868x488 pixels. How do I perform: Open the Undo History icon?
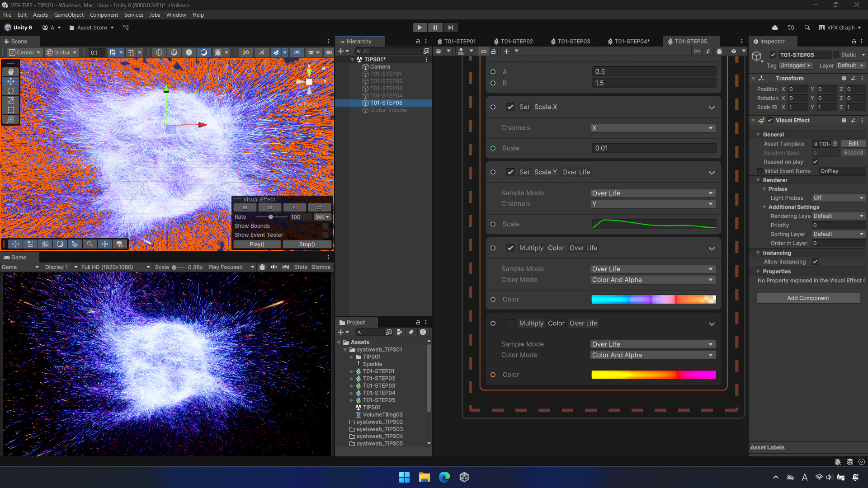coord(791,28)
